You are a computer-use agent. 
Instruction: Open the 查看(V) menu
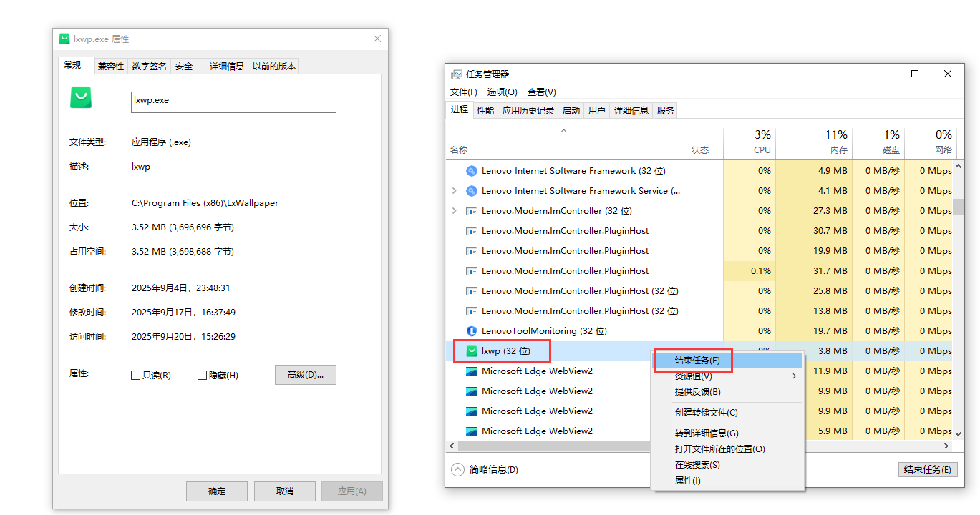(541, 92)
